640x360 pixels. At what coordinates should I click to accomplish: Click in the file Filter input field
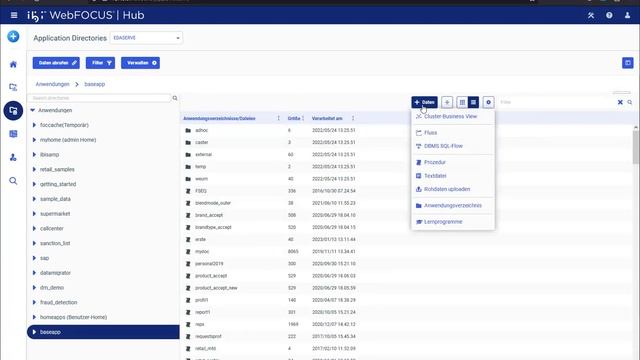(557, 102)
